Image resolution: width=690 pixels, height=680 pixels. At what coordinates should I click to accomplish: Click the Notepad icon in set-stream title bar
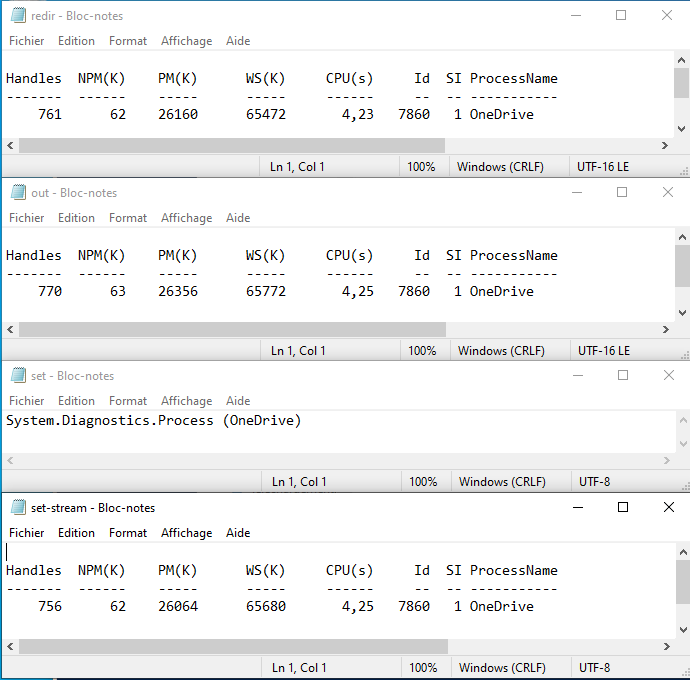point(18,508)
